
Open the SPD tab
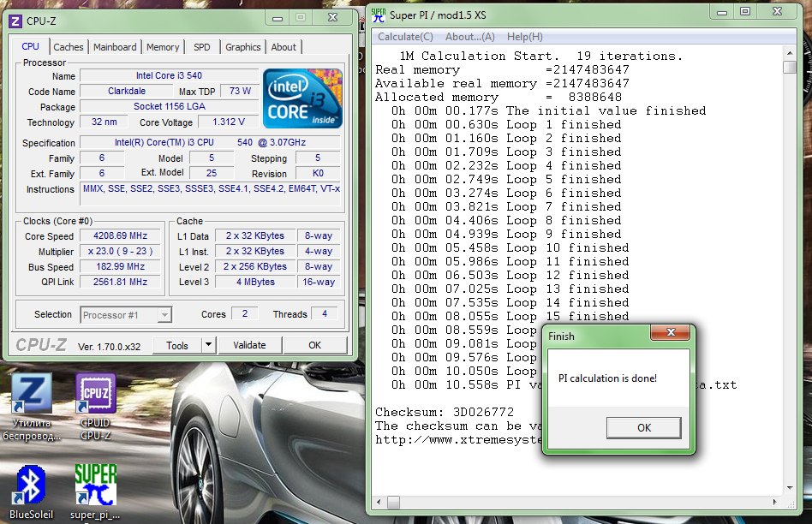[202, 47]
